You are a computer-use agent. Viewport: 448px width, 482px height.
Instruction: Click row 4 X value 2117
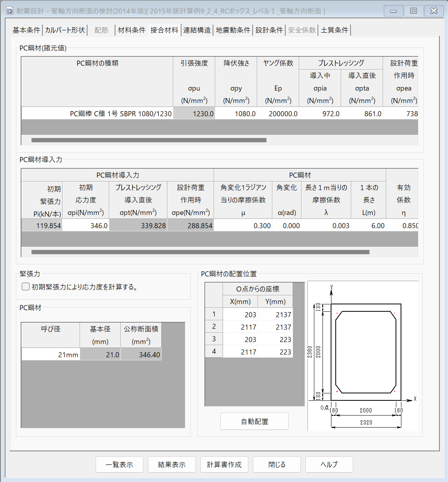(241, 352)
